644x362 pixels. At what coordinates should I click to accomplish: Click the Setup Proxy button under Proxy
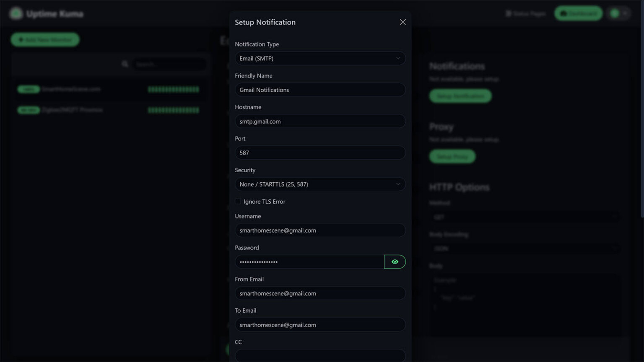[452, 156]
